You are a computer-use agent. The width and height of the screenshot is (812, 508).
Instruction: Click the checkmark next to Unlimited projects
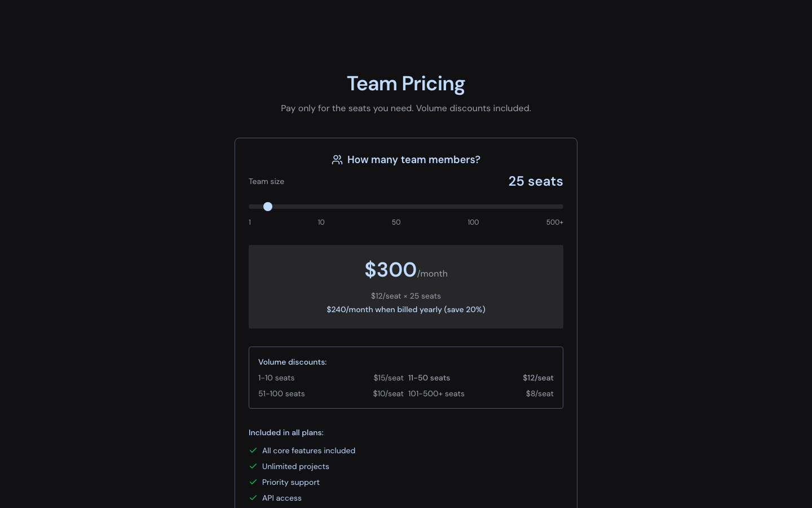254,466
